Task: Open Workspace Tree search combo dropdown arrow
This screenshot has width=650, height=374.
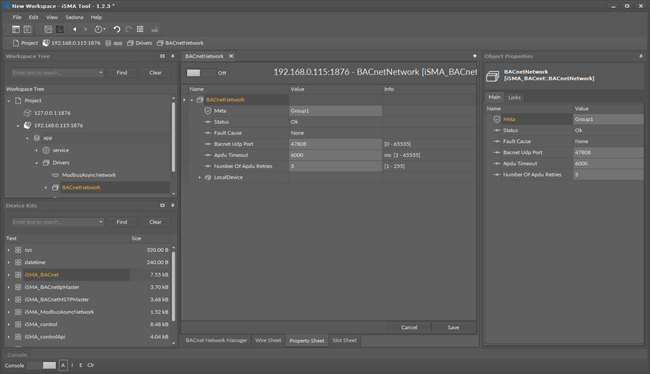Action: click(100, 73)
